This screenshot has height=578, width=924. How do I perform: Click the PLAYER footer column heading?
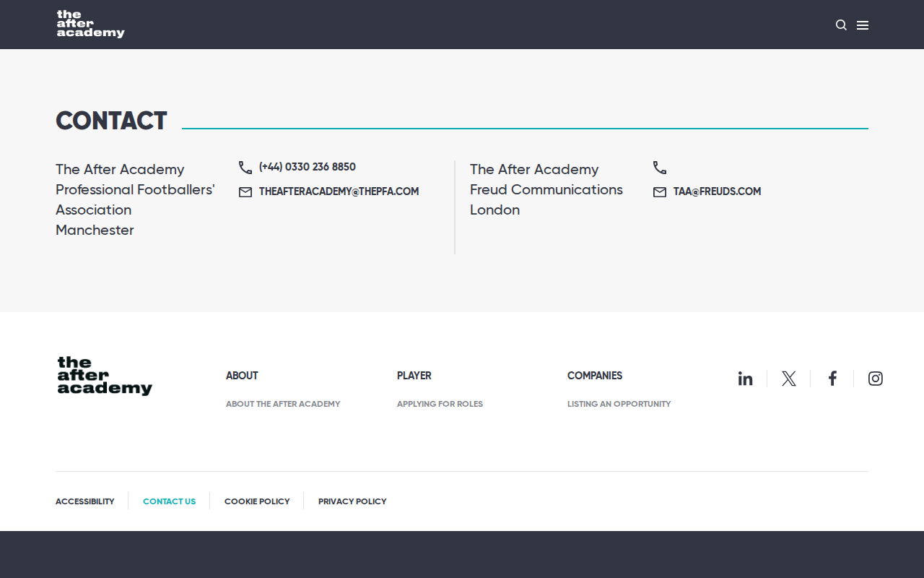[414, 376]
